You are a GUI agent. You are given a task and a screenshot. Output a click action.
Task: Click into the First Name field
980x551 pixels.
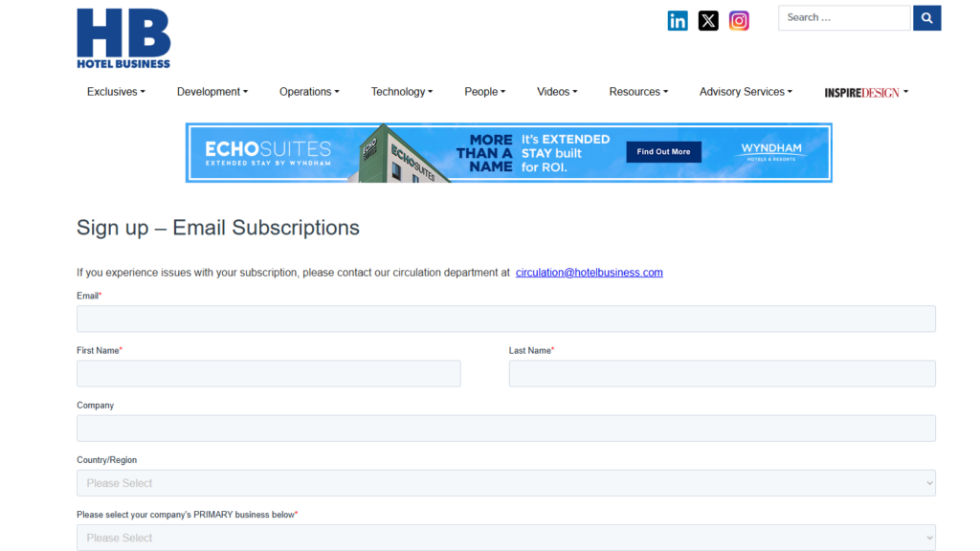point(269,374)
